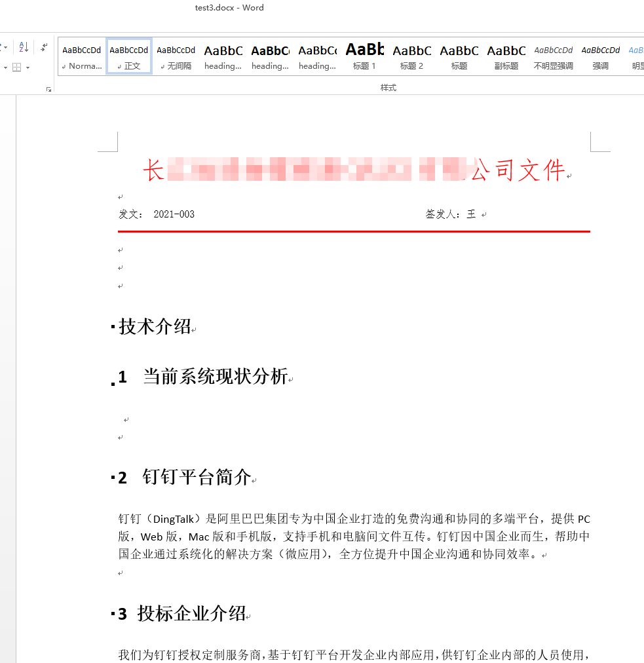Apply the 标题 2 style

(411, 56)
